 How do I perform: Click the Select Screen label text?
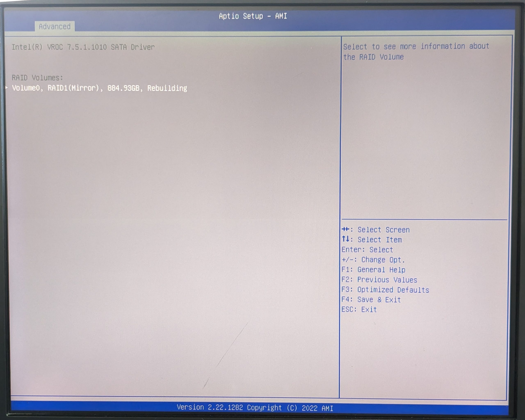[x=383, y=230]
